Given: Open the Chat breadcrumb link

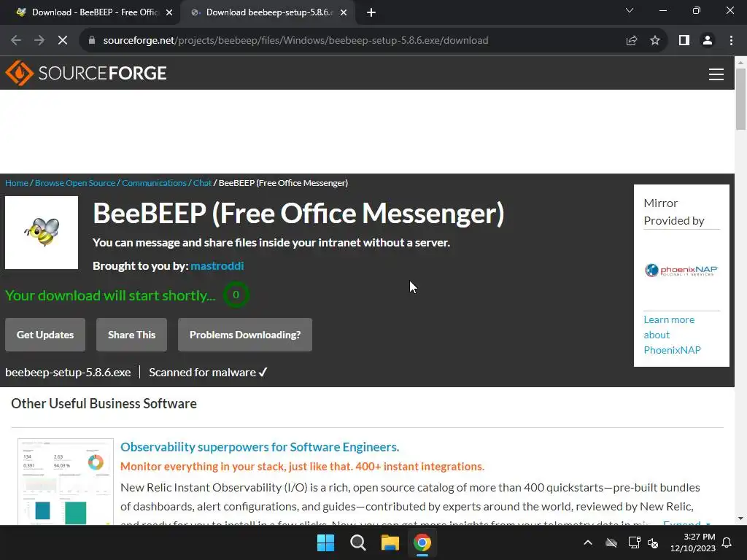Looking at the screenshot, I should coord(202,183).
